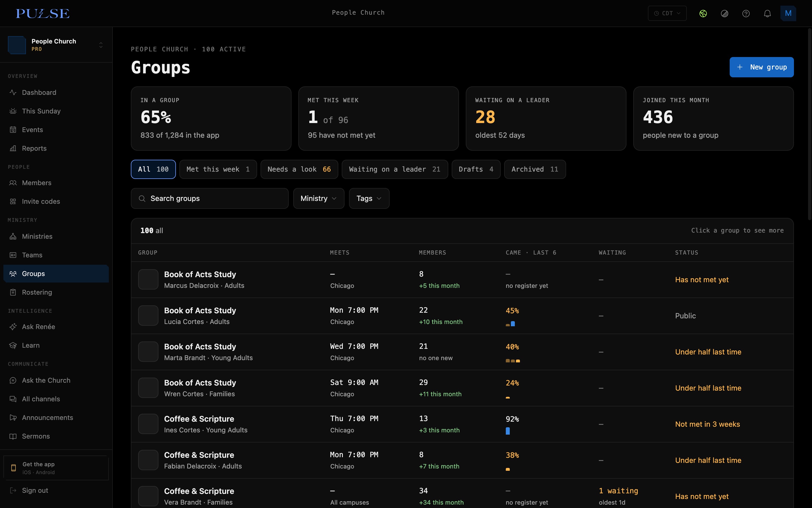Click the Members people icon
Image resolution: width=812 pixels, height=508 pixels.
pyautogui.click(x=13, y=183)
